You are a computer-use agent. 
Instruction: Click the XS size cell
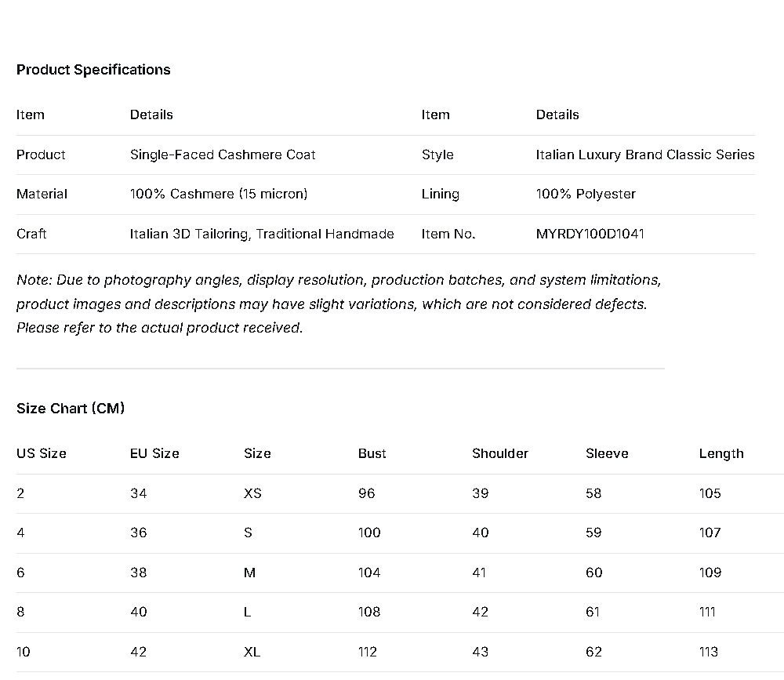click(x=252, y=493)
